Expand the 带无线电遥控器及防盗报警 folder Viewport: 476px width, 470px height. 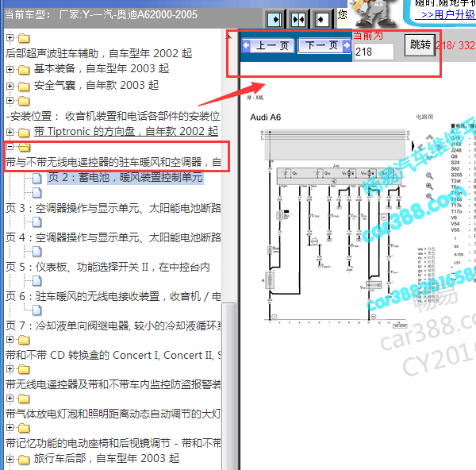10,369
